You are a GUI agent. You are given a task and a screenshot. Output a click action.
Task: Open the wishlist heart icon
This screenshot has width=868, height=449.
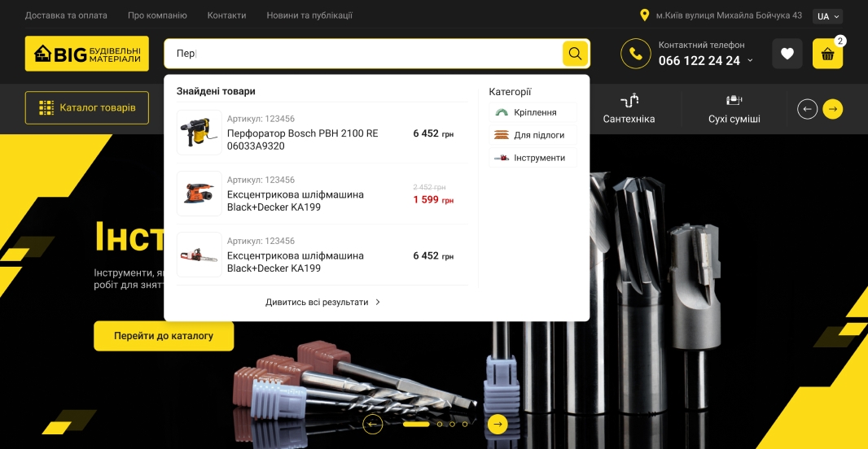tap(787, 54)
